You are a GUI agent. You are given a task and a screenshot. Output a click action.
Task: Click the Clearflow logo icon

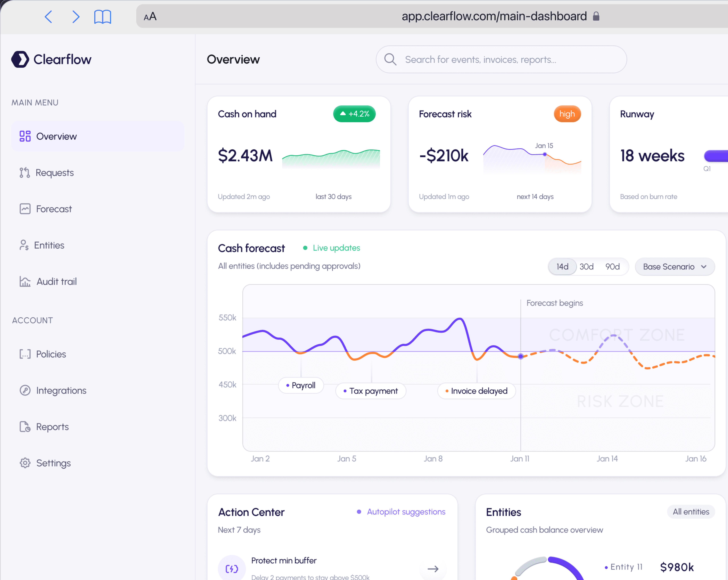point(20,59)
